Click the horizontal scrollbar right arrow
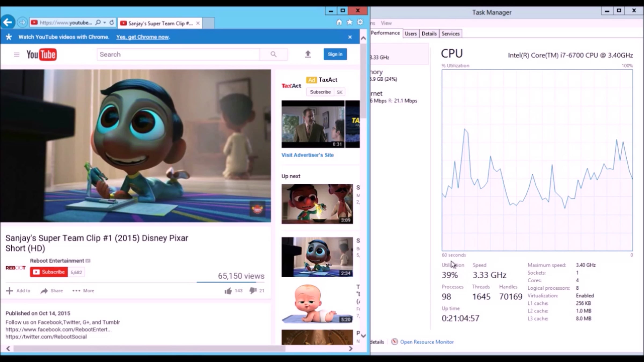 pos(350,349)
